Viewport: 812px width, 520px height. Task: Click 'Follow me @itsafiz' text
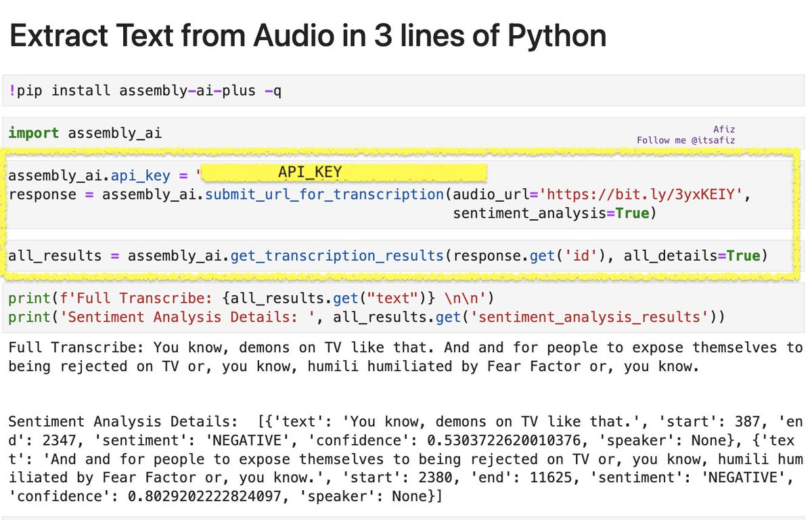click(x=685, y=140)
